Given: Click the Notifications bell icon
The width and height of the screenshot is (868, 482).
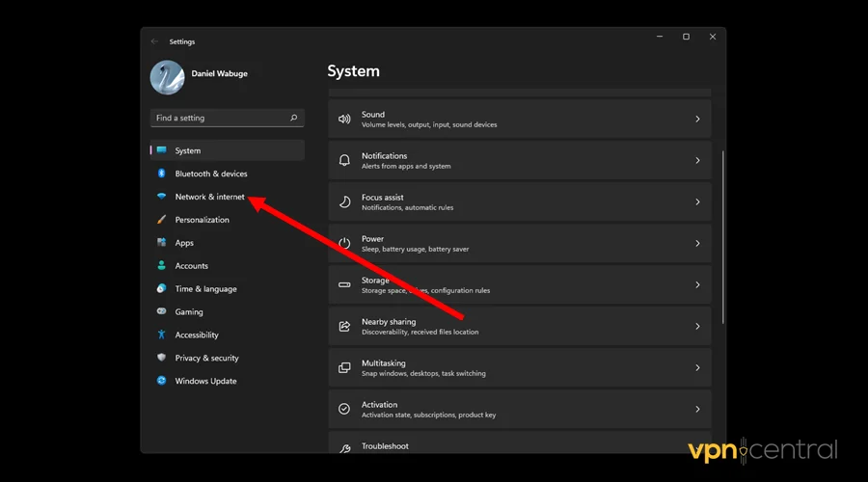Looking at the screenshot, I should (344, 160).
